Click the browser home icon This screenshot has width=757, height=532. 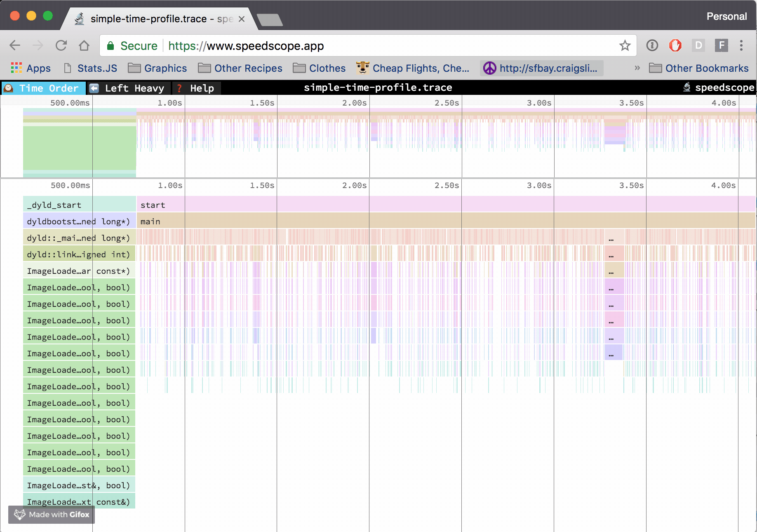point(84,45)
